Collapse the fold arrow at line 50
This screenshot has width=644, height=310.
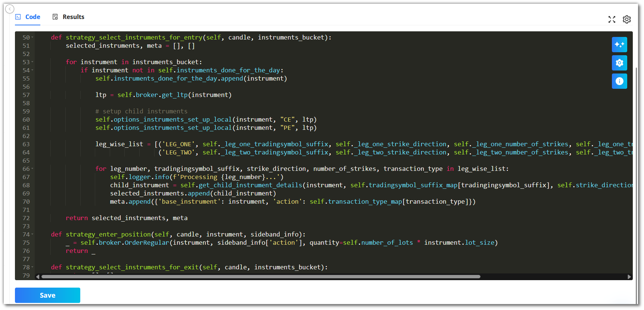click(32, 37)
